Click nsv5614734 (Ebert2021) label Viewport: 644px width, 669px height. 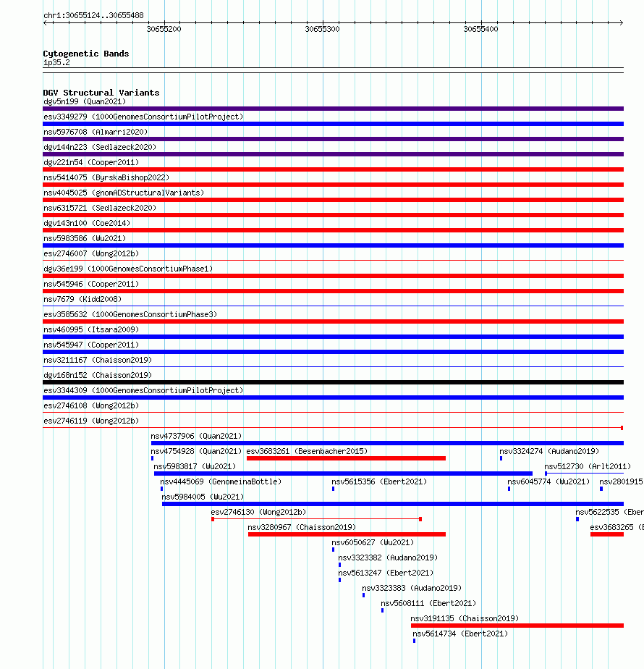461,634
